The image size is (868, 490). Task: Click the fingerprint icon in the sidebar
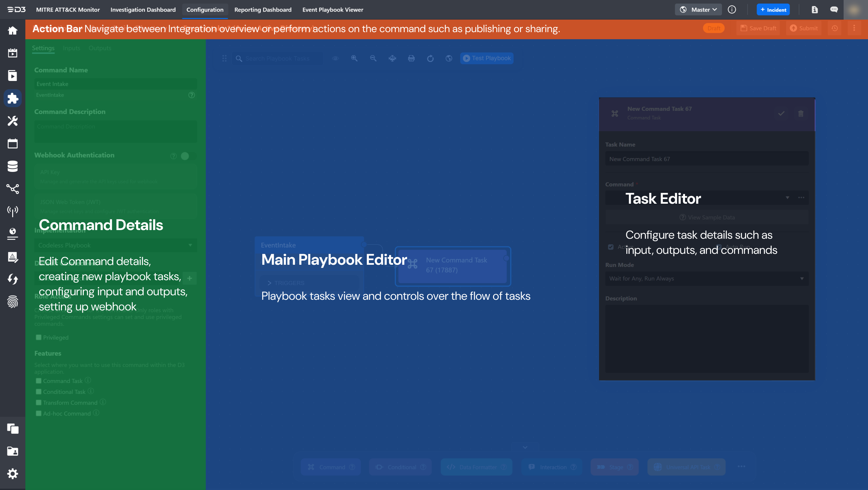point(13,302)
